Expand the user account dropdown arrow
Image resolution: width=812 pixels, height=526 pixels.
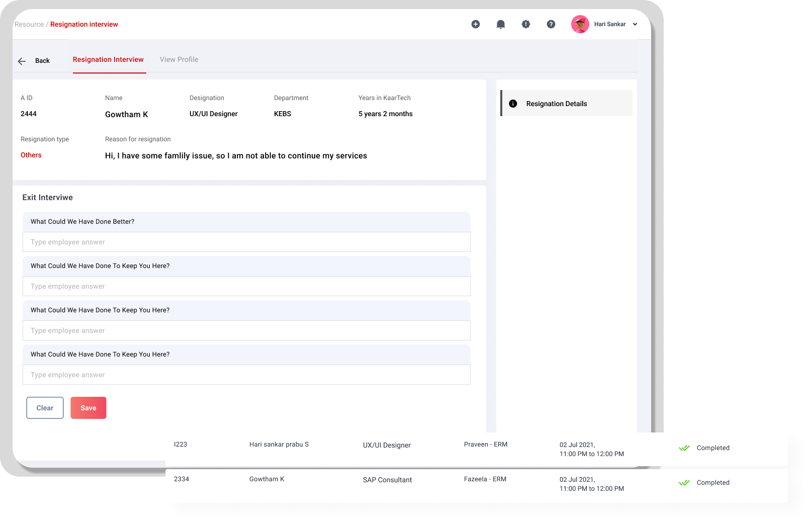(635, 24)
